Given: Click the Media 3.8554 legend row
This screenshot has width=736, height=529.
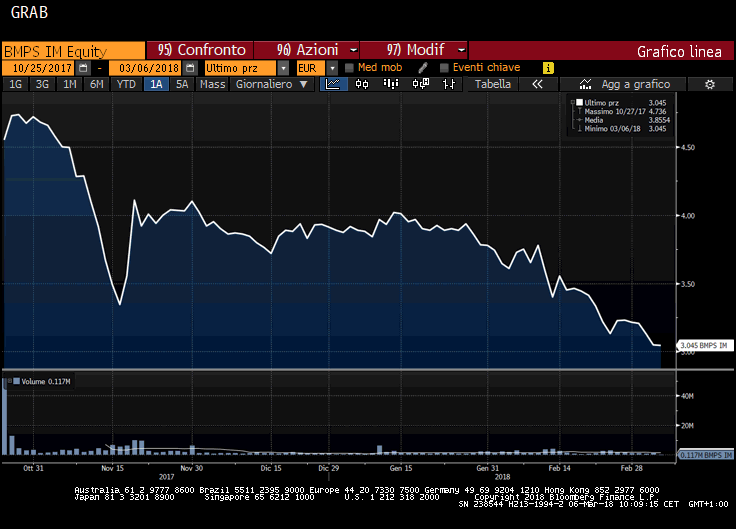Looking at the screenshot, I should [x=623, y=120].
